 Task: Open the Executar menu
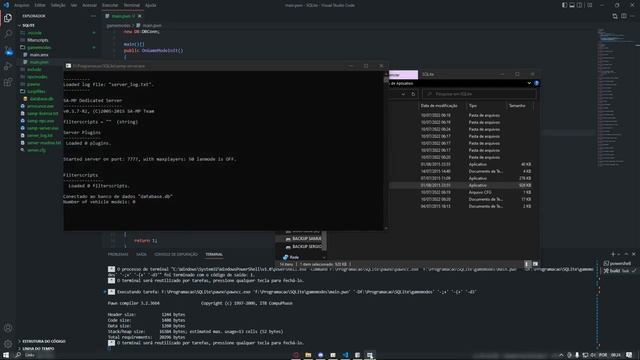pos(110,5)
